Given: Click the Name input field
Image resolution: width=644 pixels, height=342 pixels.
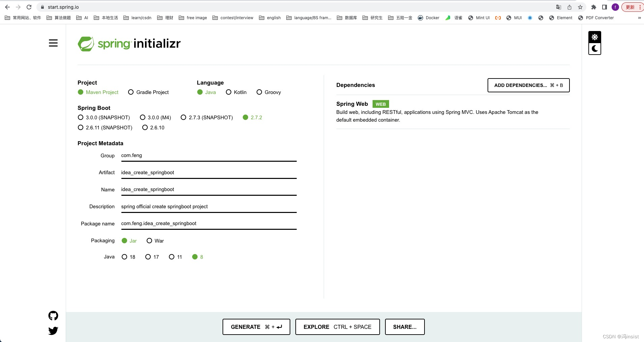Looking at the screenshot, I should tap(209, 189).
